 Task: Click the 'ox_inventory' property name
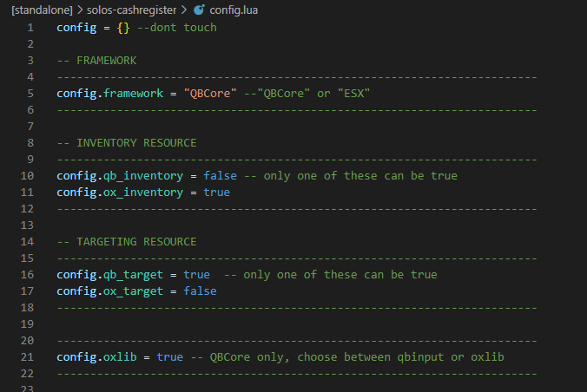[x=143, y=193]
